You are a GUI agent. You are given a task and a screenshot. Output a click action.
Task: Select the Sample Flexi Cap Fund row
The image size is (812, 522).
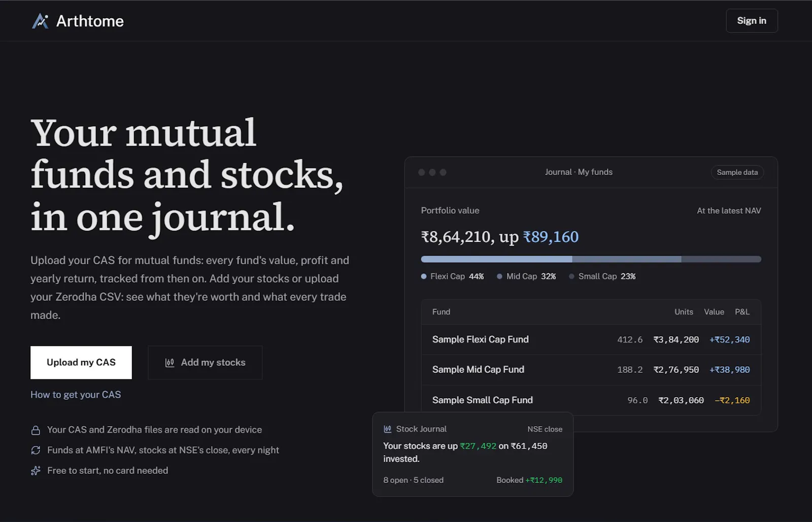tap(591, 339)
